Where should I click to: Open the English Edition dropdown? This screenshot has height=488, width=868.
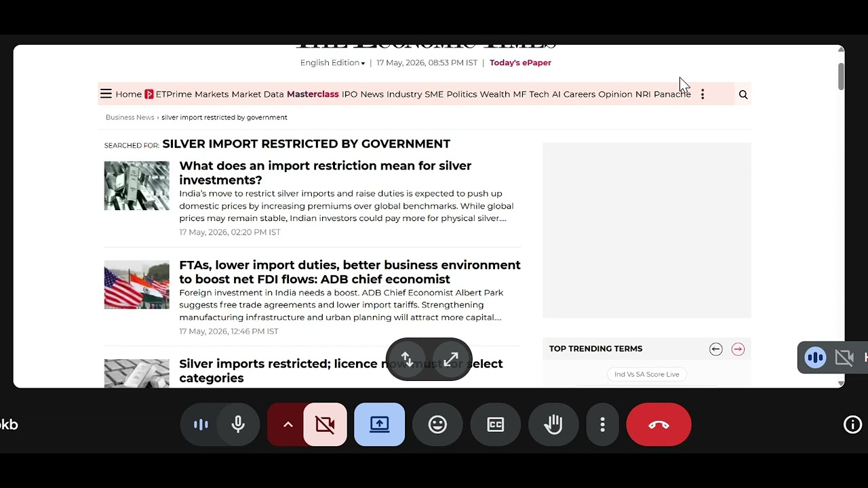[332, 63]
